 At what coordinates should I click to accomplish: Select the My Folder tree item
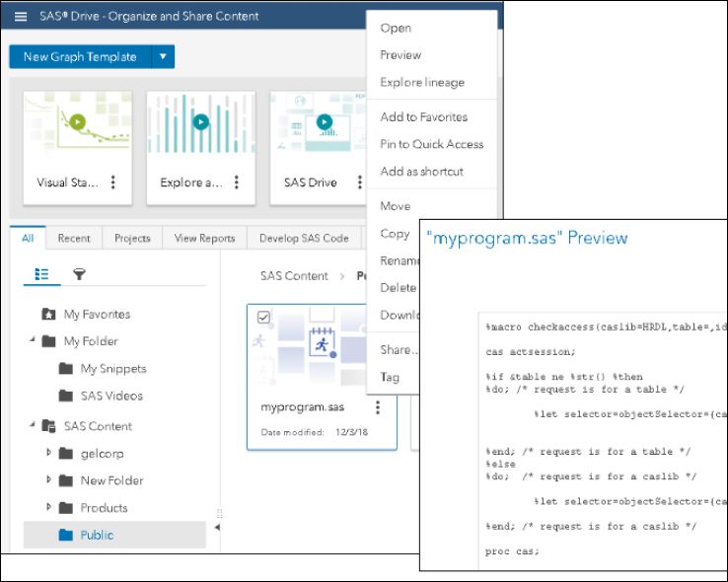coord(91,341)
